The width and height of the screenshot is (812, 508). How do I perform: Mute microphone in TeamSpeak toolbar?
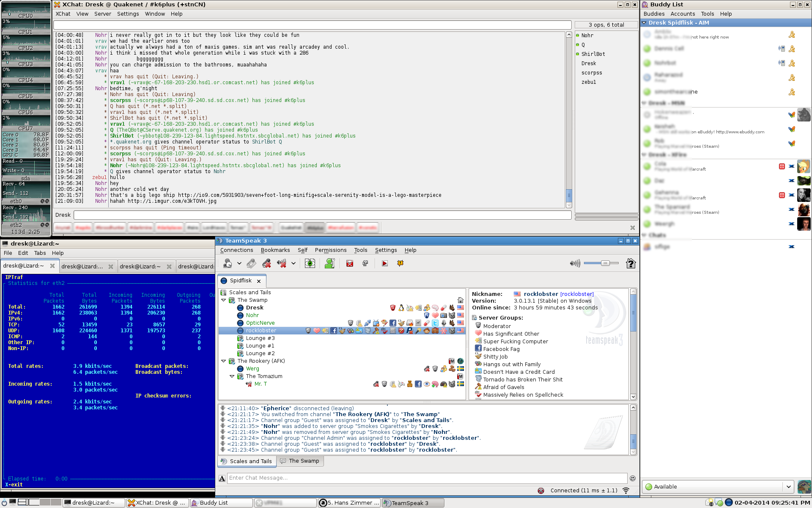pos(266,263)
